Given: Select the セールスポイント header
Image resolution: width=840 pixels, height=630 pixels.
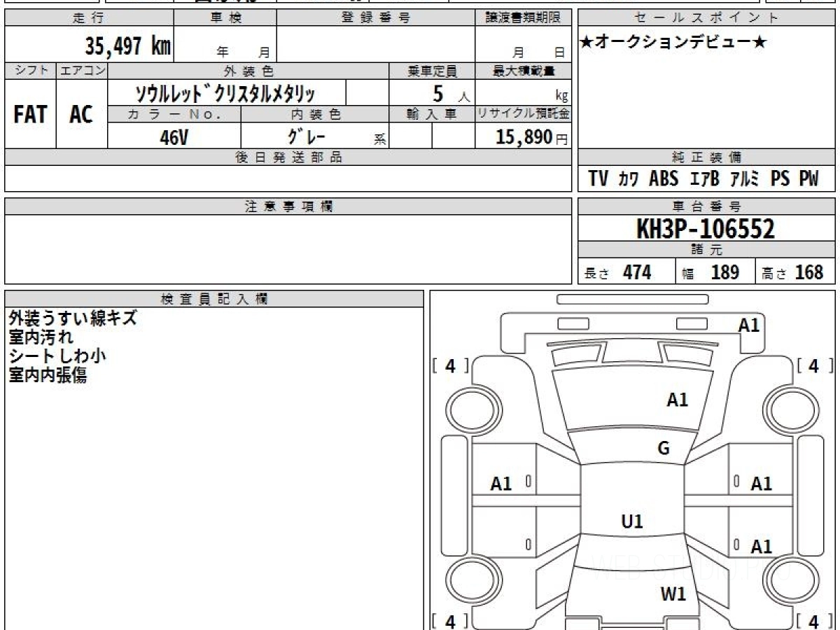Looking at the screenshot, I should point(707,18).
